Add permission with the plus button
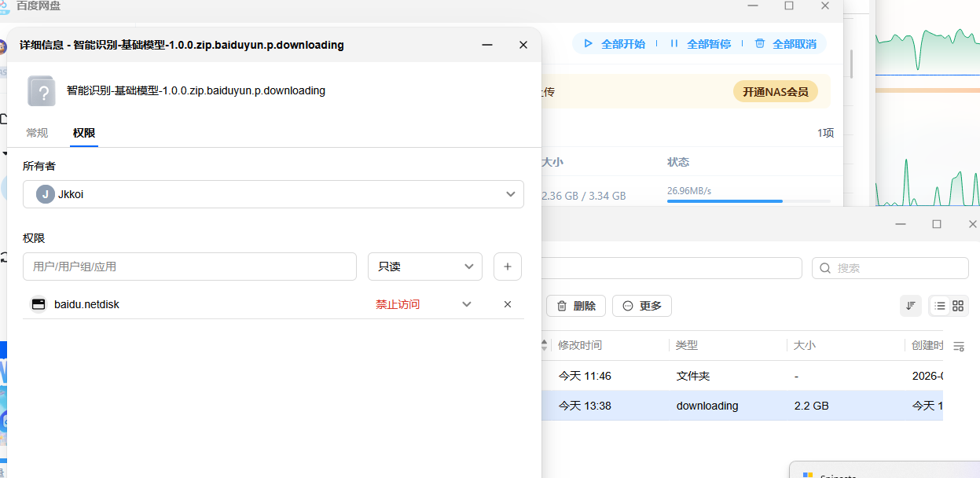This screenshot has height=478, width=980. click(x=508, y=267)
